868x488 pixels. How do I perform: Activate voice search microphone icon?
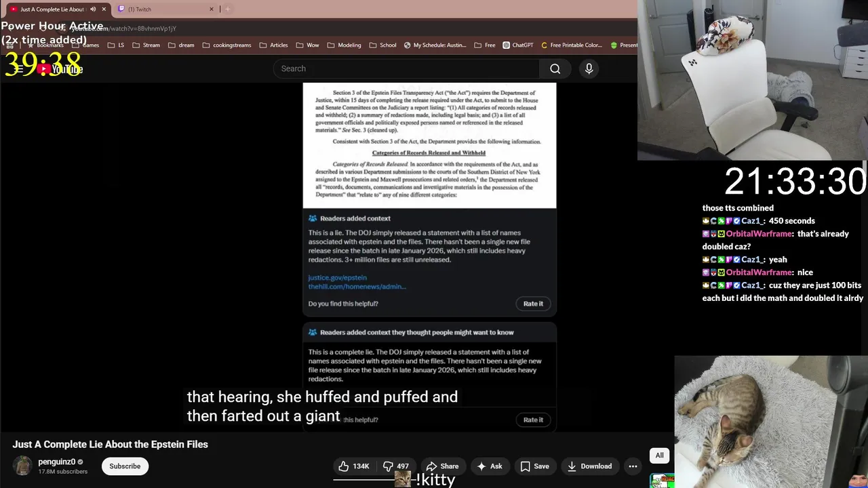click(589, 68)
